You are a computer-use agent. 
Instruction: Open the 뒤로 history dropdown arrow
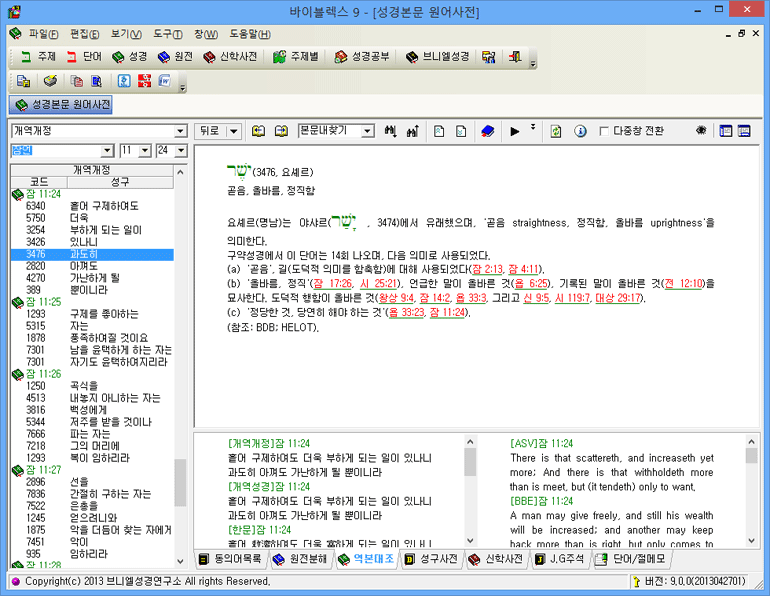[234, 131]
